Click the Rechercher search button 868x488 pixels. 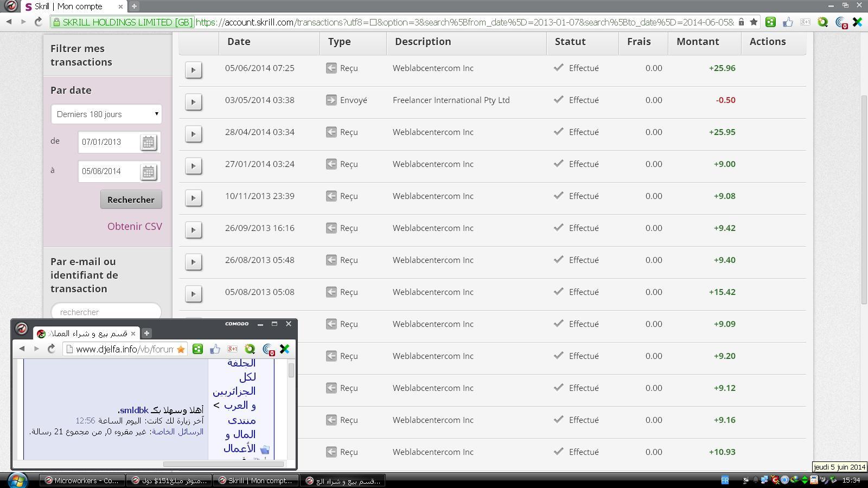click(131, 200)
